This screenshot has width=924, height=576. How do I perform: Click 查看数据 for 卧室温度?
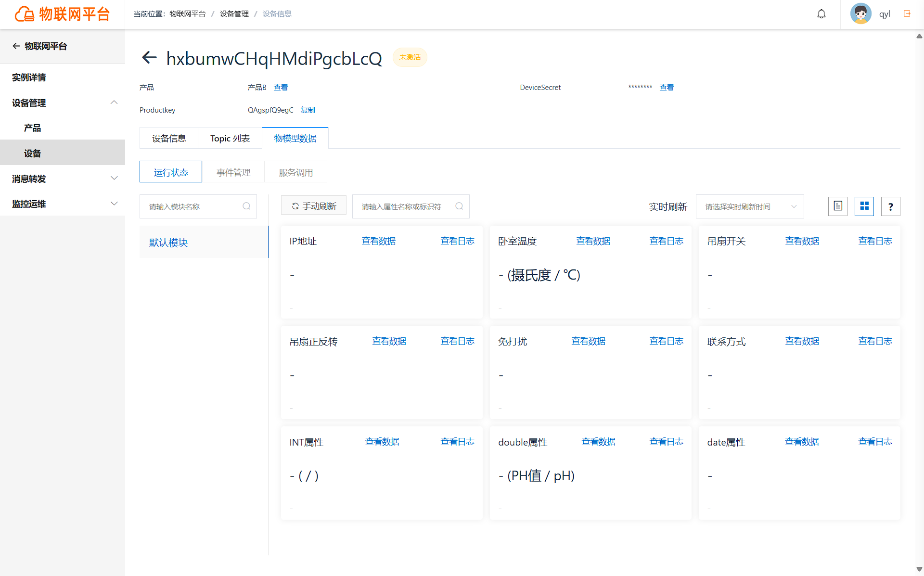click(x=593, y=241)
